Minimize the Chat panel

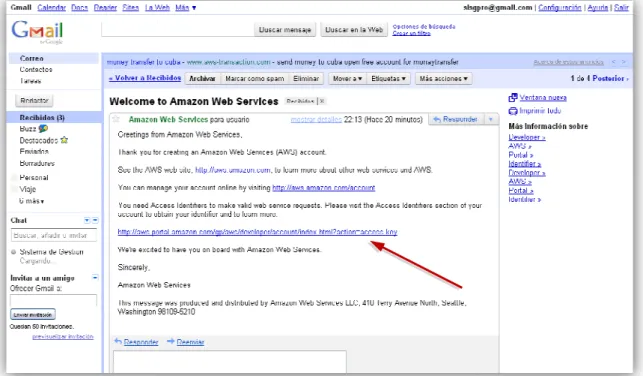[x=95, y=220]
